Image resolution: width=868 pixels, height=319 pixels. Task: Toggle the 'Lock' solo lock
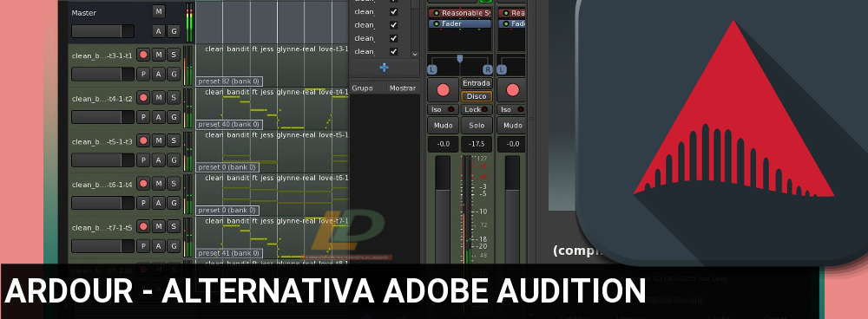pyautogui.click(x=477, y=109)
